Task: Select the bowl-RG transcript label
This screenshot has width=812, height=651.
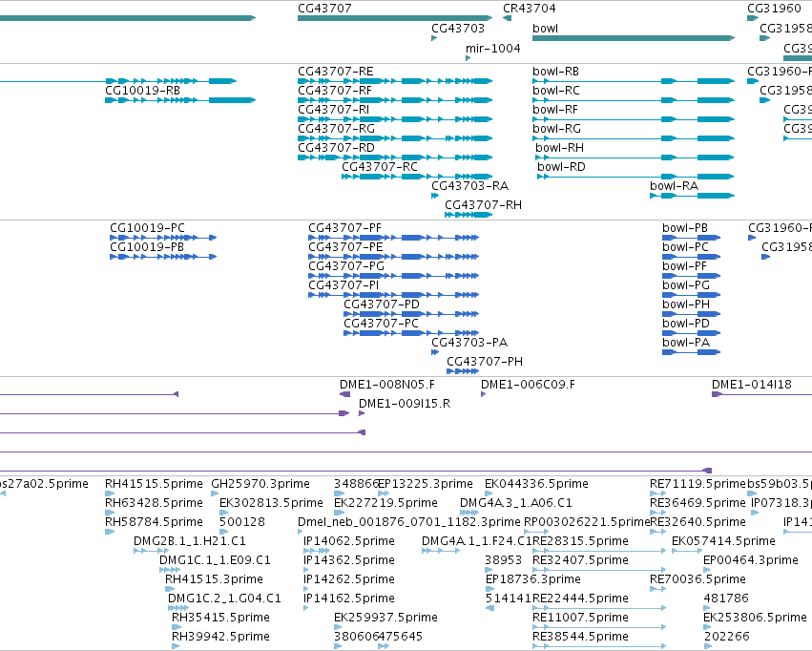Action: 556,129
